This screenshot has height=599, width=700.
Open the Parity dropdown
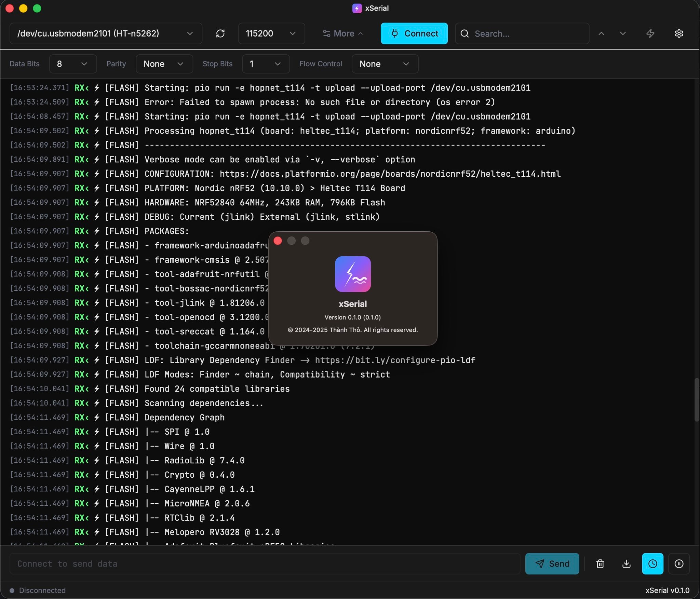[164, 64]
